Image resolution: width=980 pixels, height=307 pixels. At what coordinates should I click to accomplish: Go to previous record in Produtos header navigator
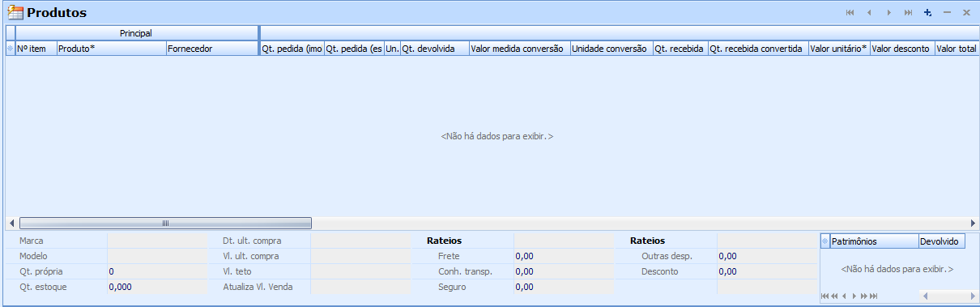click(x=869, y=13)
